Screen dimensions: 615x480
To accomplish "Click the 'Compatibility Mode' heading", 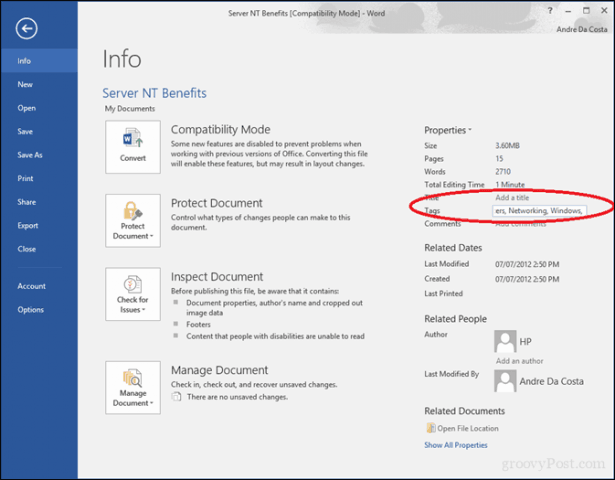I will (220, 129).
